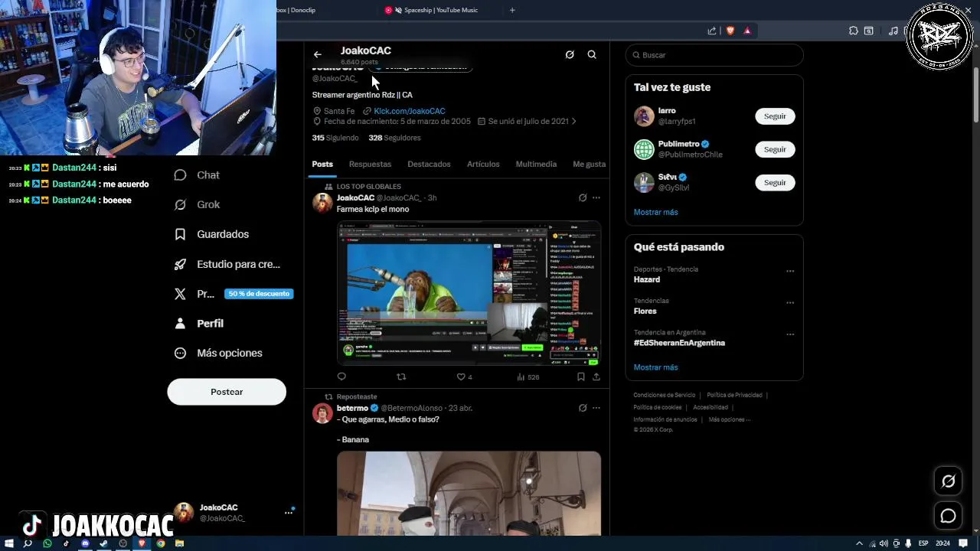Click the Brave Shields icon in the address bar

click(730, 31)
